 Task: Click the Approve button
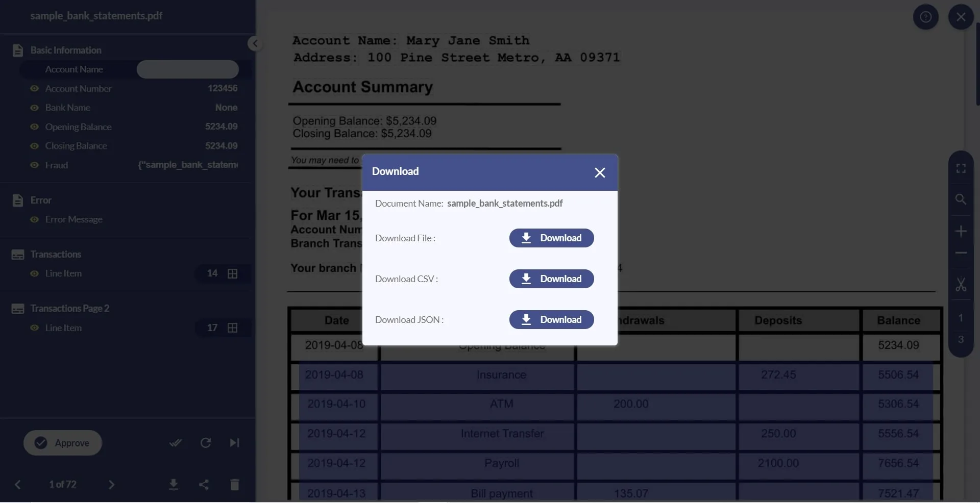click(62, 442)
